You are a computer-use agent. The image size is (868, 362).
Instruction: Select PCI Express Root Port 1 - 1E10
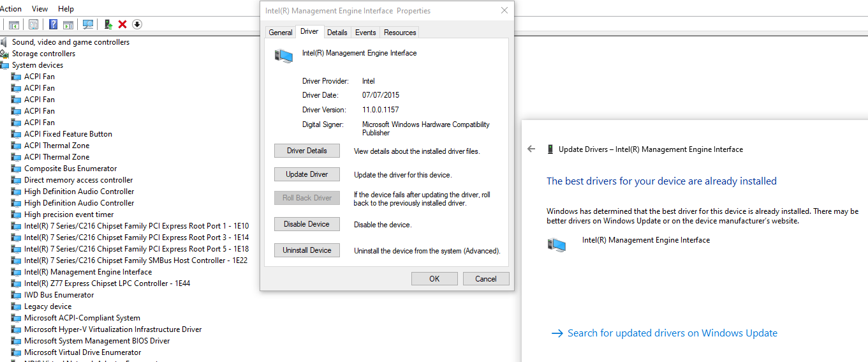tap(136, 226)
